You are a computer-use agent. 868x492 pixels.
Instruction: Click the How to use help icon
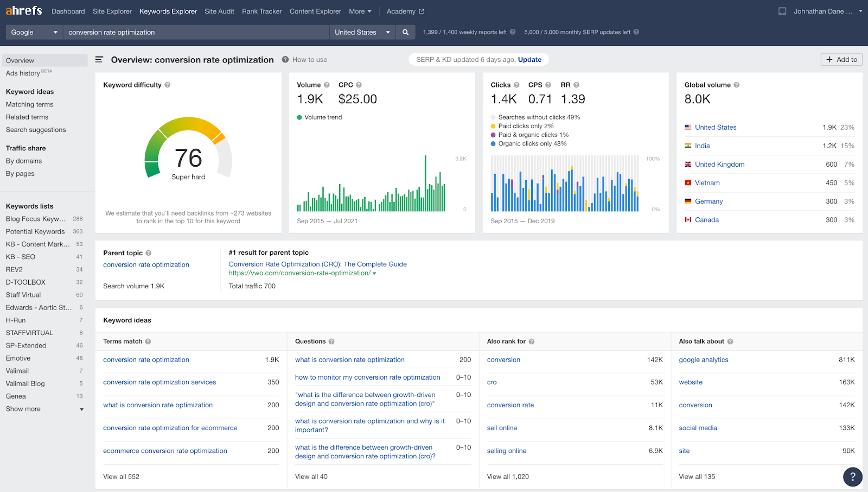coord(285,60)
